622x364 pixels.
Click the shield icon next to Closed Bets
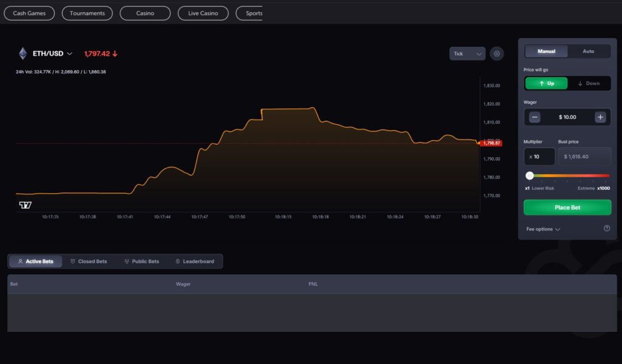(72, 261)
